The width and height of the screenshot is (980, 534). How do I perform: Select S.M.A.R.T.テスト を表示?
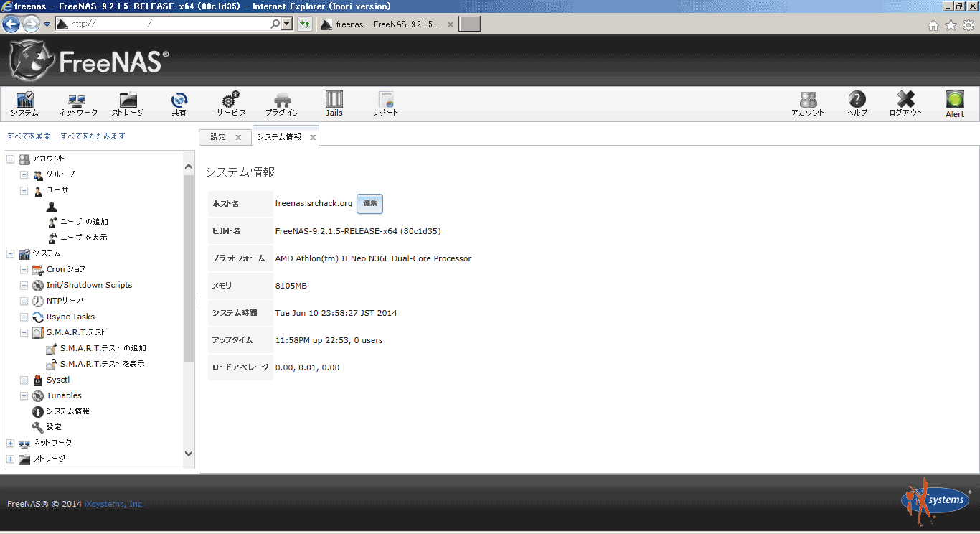[x=103, y=364]
